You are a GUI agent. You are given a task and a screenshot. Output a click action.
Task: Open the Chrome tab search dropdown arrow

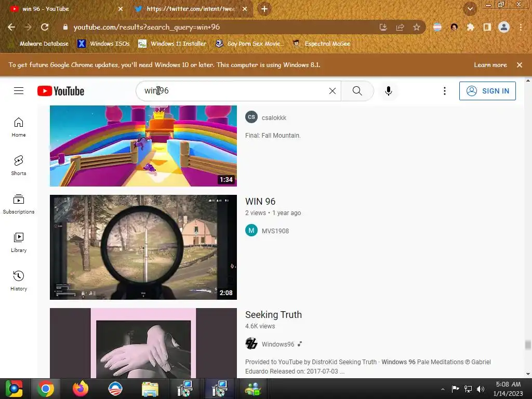tap(470, 9)
